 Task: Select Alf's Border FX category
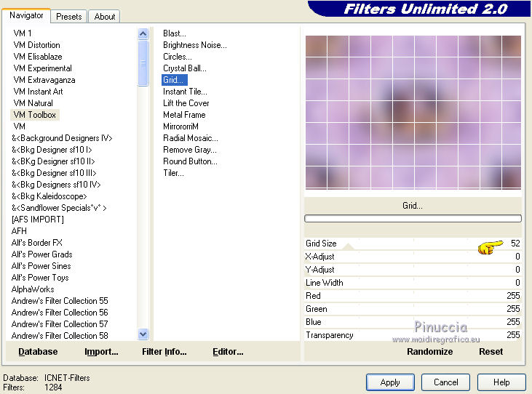[x=36, y=243]
